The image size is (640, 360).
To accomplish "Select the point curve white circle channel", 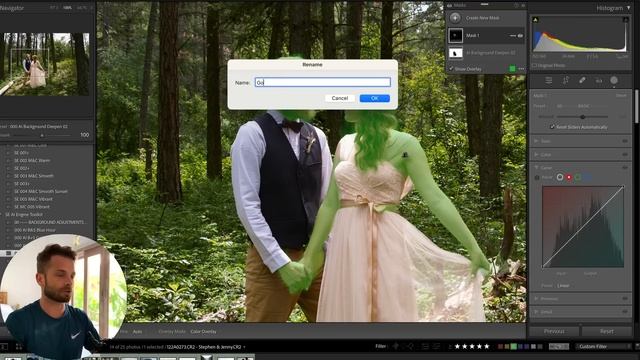I will tap(560, 177).
